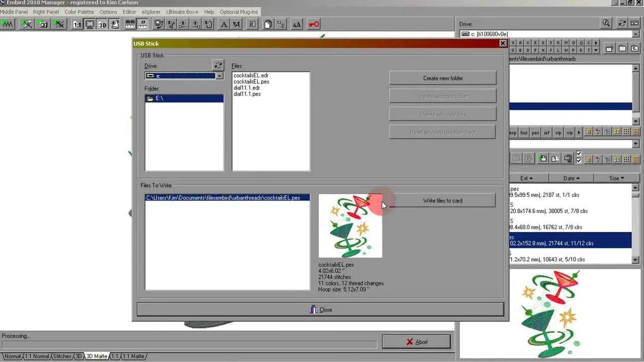Click the disk with green marker icon
The width and height of the screenshot is (644, 362).
543,158
